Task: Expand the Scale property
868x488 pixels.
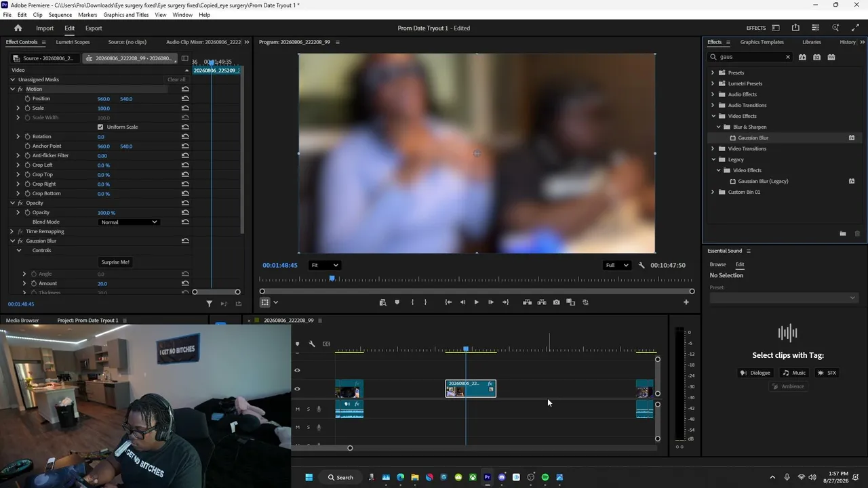Action: 18,108
